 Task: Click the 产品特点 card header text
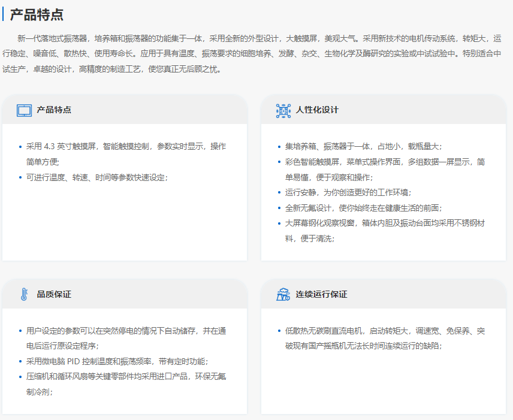coord(54,110)
